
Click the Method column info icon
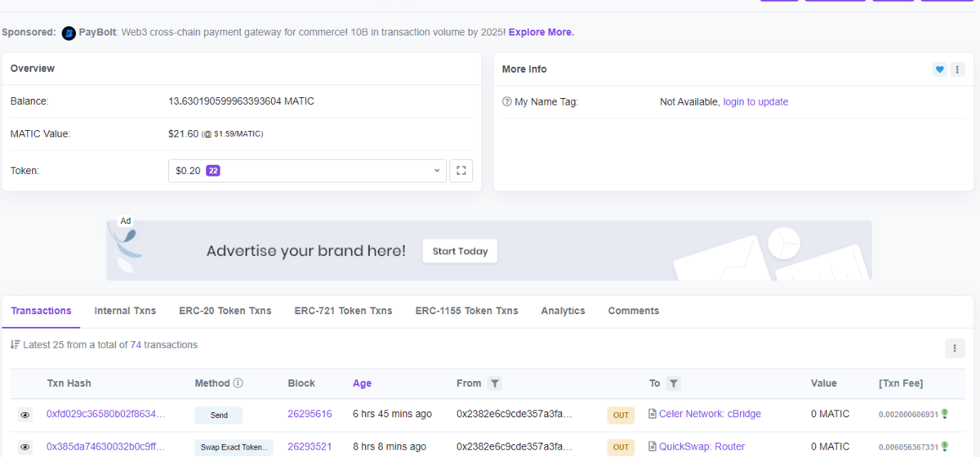pos(238,383)
